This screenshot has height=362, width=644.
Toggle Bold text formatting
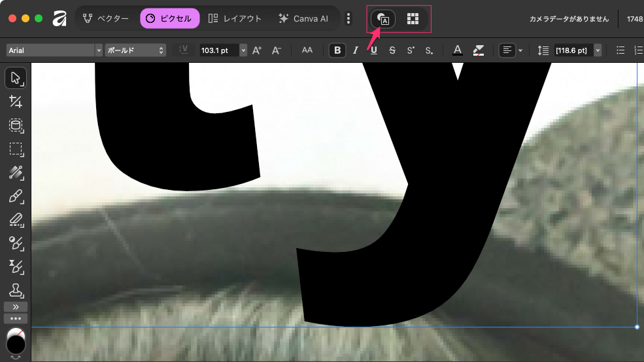pos(337,50)
